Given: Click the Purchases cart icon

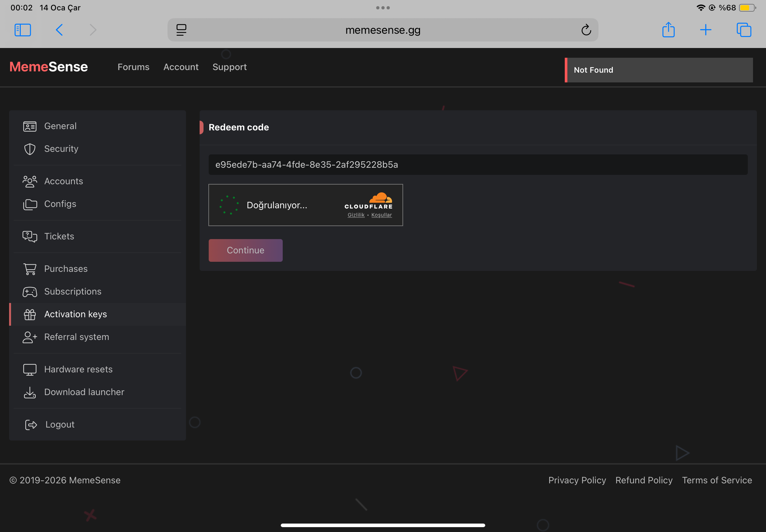Looking at the screenshot, I should 30,269.
